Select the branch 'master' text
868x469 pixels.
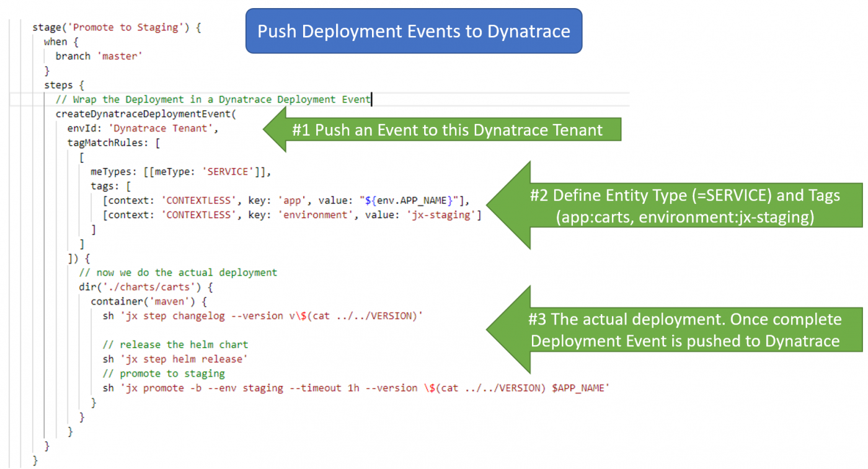click(x=99, y=56)
